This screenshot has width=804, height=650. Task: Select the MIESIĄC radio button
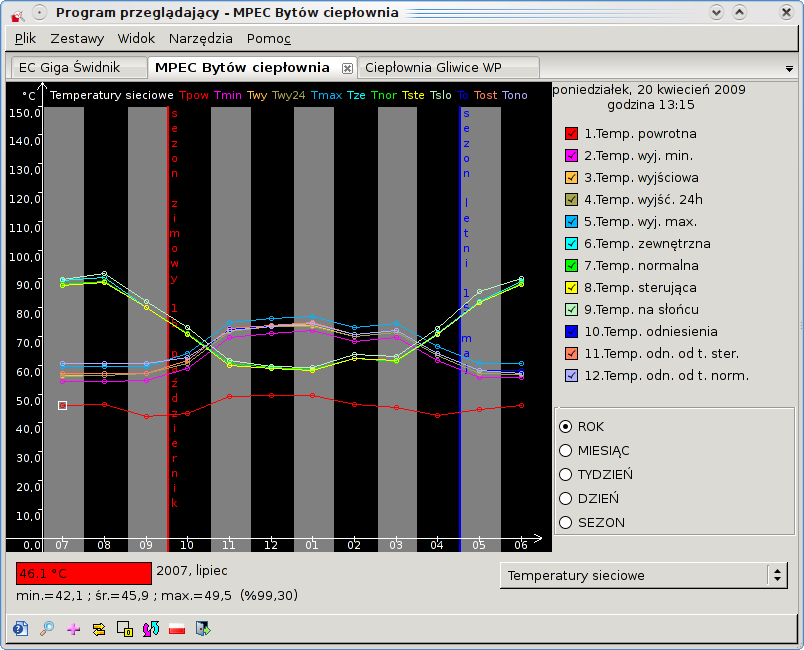(566, 451)
